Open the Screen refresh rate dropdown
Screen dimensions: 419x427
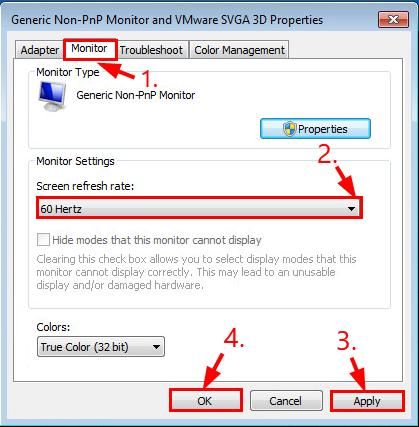[x=199, y=209]
